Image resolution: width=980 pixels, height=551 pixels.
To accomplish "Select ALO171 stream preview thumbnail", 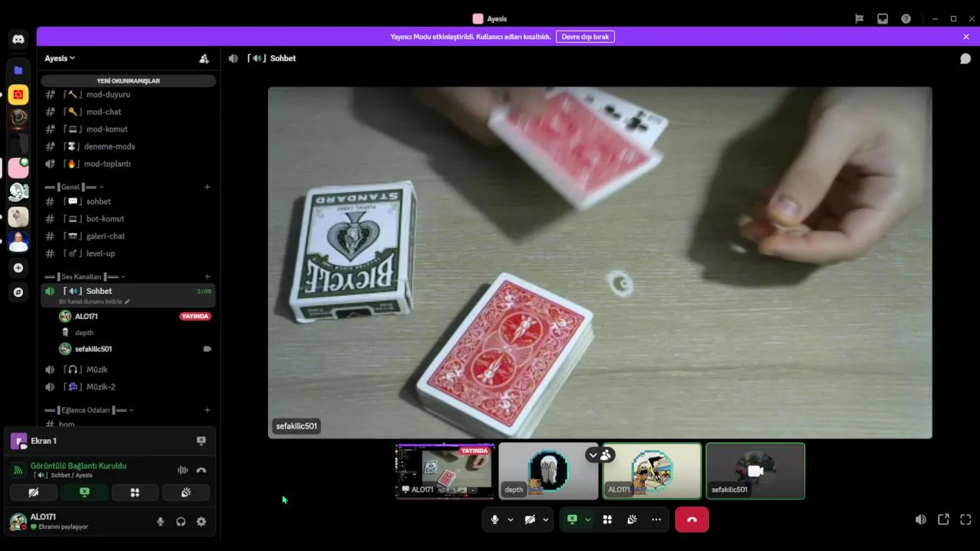I will [x=445, y=471].
